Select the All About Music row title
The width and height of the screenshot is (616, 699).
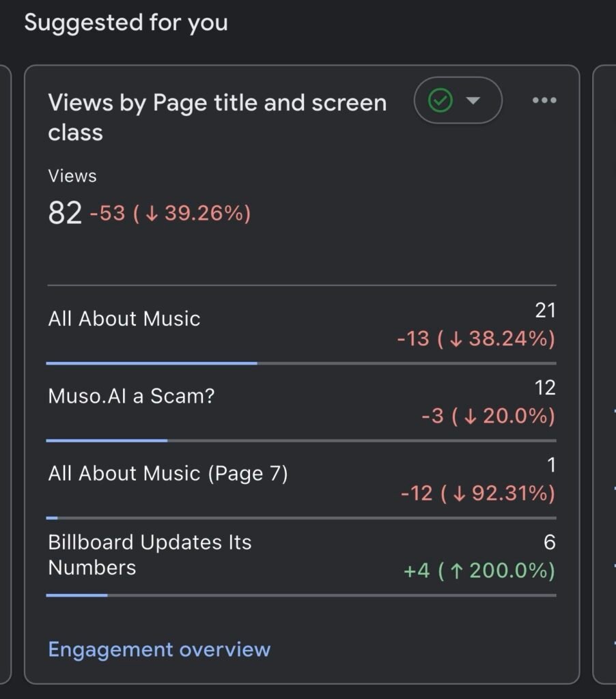pos(124,319)
